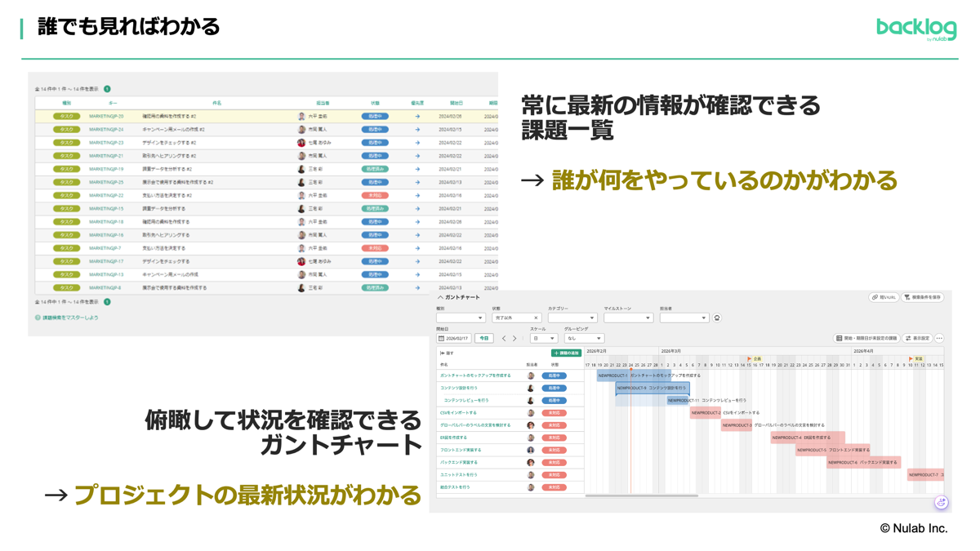
Task: Click assignee avatar in MARKETINGJP-23 row
Action: (301, 143)
